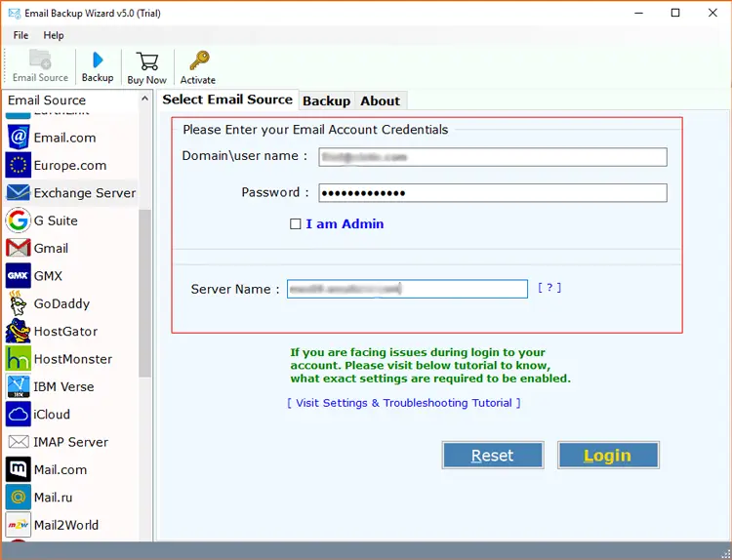Select the 'HostGator' list label
This screenshot has width=732, height=560.
[x=65, y=332]
